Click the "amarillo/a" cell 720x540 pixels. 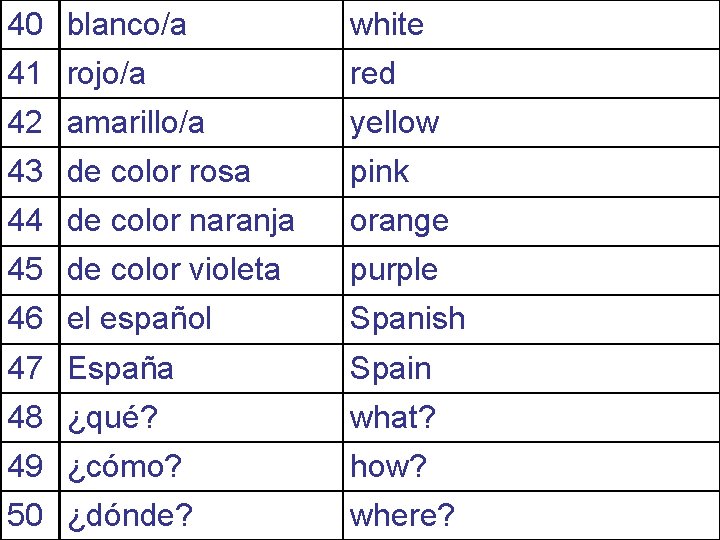136,123
